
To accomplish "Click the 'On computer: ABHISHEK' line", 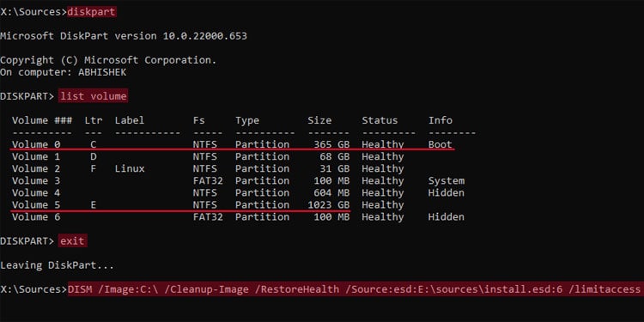I will [64, 73].
